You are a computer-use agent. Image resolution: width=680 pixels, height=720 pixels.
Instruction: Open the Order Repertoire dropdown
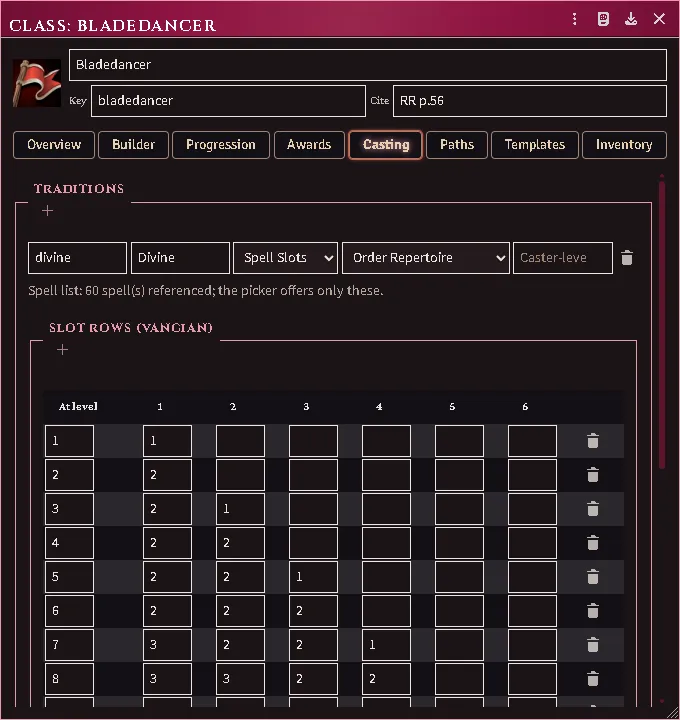pyautogui.click(x=426, y=258)
